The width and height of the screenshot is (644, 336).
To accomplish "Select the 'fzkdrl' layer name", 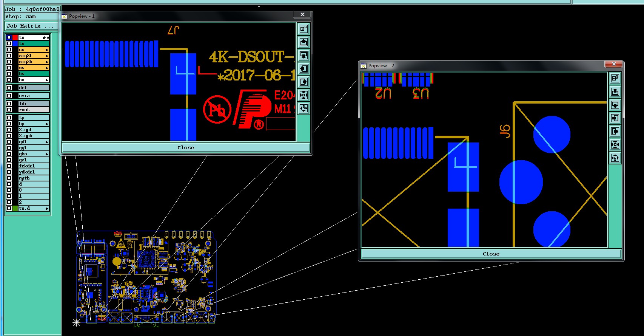I will [34, 166].
